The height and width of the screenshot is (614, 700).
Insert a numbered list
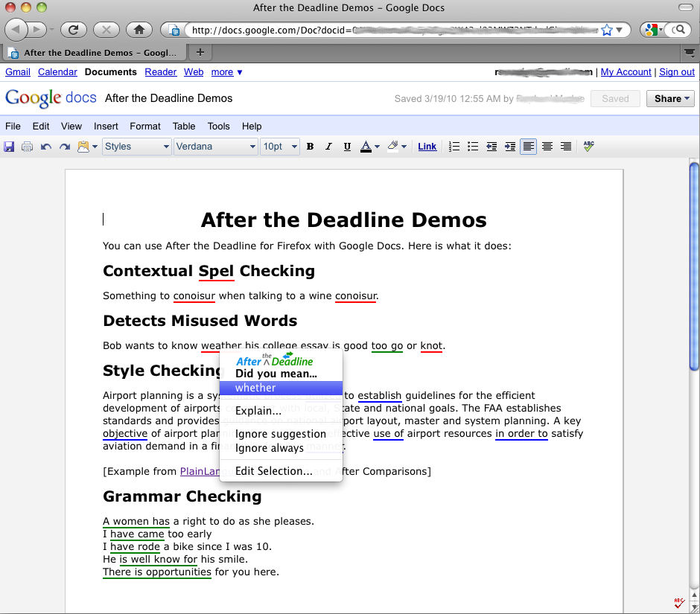(454, 147)
